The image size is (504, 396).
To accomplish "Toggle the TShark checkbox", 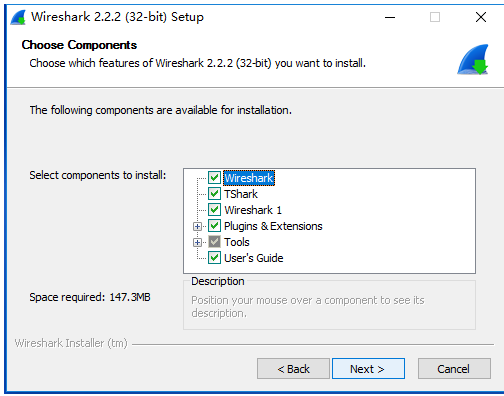I will point(214,194).
